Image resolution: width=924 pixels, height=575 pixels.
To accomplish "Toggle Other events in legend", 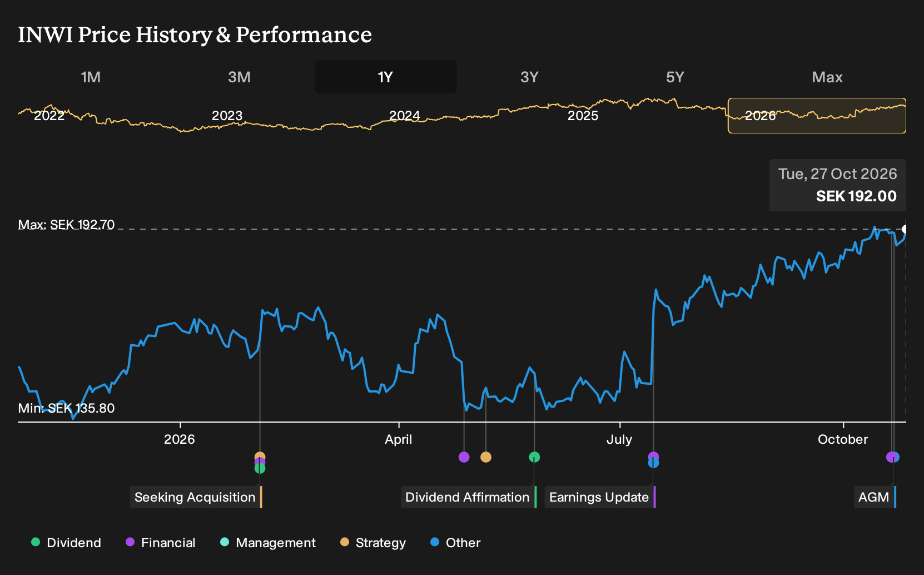I will pos(455,543).
